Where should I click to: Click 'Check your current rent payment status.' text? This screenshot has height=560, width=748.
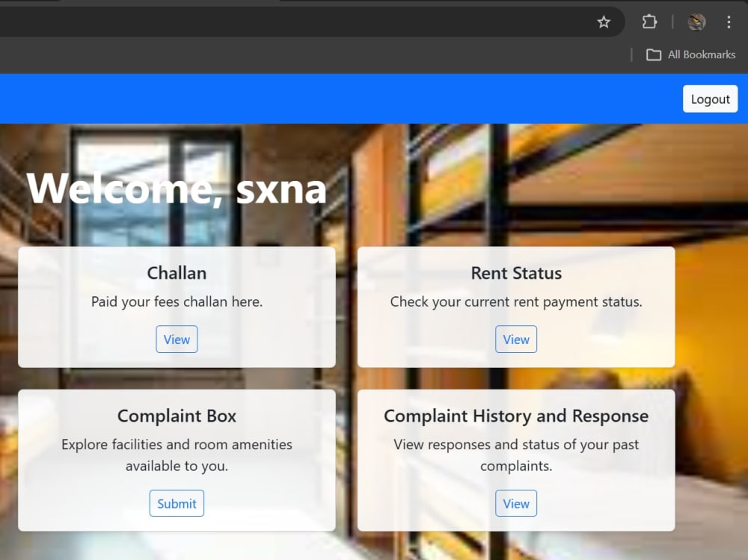516,301
